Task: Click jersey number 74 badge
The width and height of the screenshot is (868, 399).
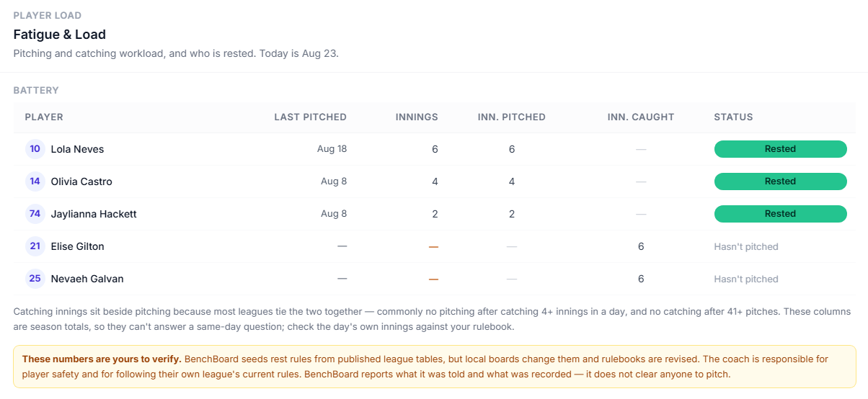Action: pos(35,214)
